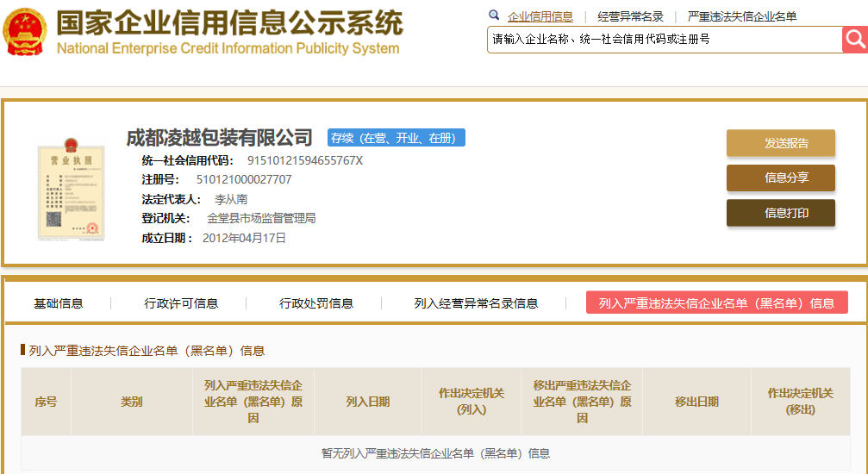Click the 信息分享 button
Screen dimensions: 868x474
coord(781,178)
